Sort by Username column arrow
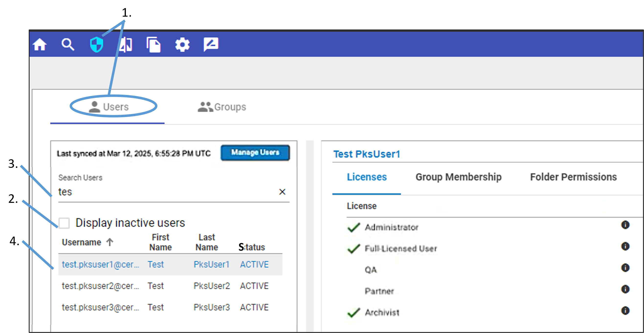 pyautogui.click(x=110, y=242)
